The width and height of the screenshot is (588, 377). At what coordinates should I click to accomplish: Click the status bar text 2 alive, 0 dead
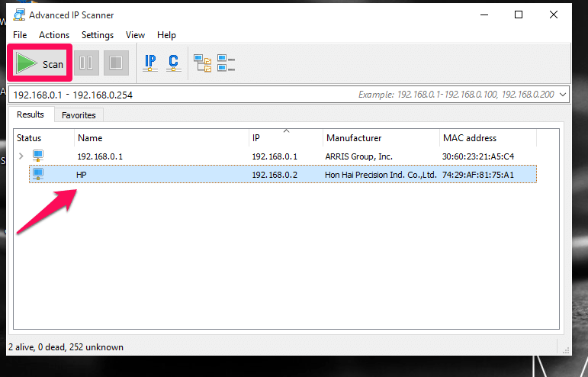66,347
